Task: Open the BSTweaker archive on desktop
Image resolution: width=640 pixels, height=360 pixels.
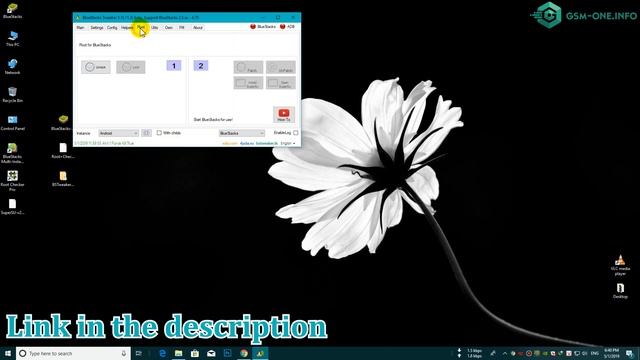Action: point(62,178)
